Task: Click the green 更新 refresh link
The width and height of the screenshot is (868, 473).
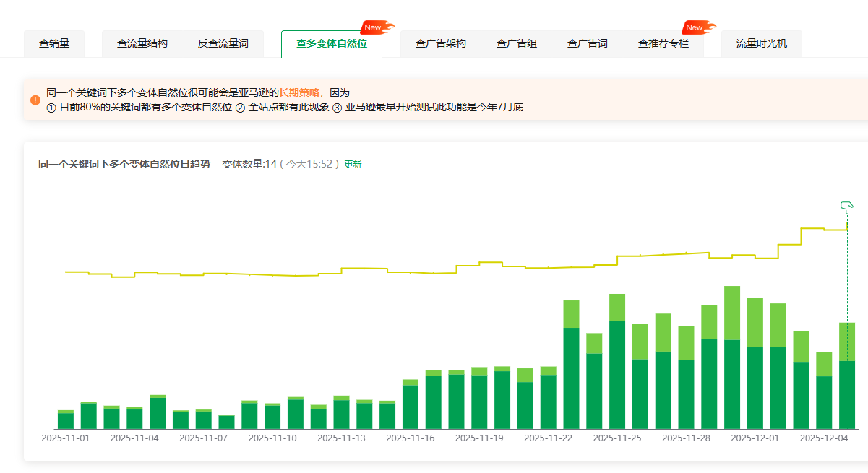Action: click(352, 165)
